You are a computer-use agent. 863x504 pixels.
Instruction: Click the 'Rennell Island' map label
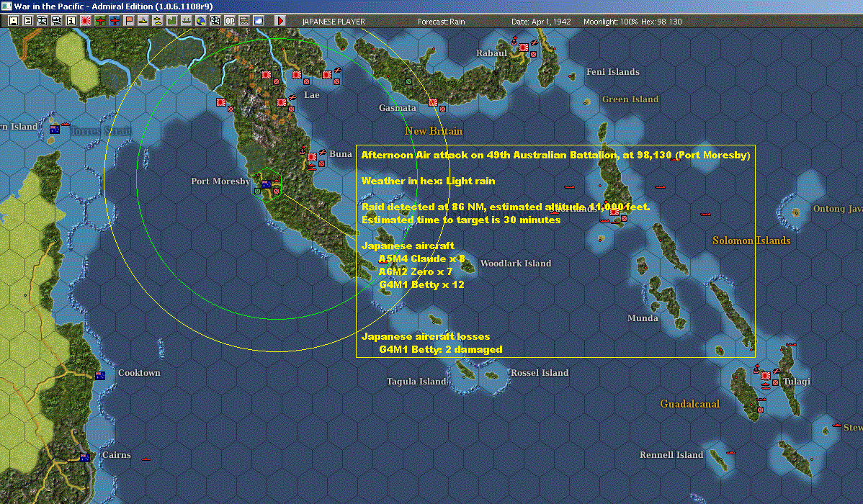coord(671,454)
